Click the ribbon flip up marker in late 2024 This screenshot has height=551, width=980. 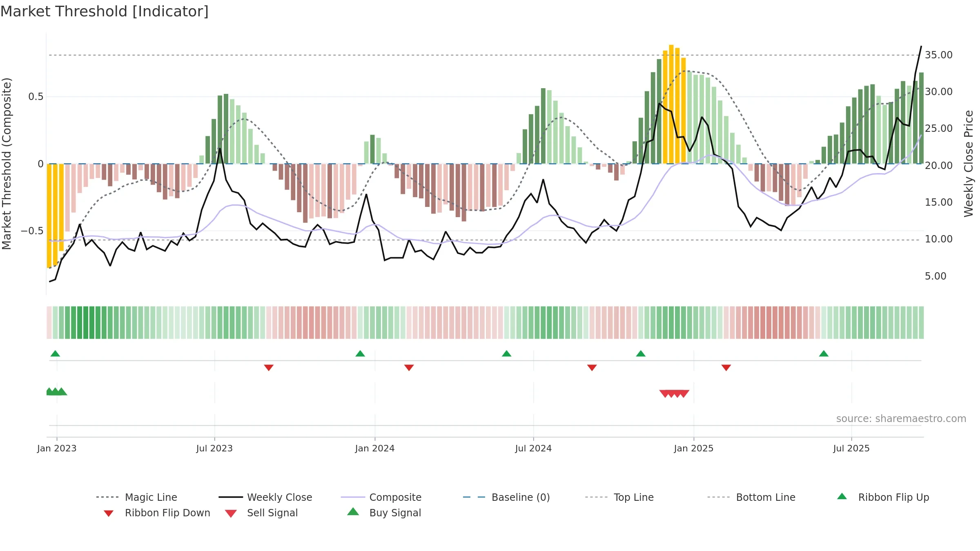coord(641,353)
